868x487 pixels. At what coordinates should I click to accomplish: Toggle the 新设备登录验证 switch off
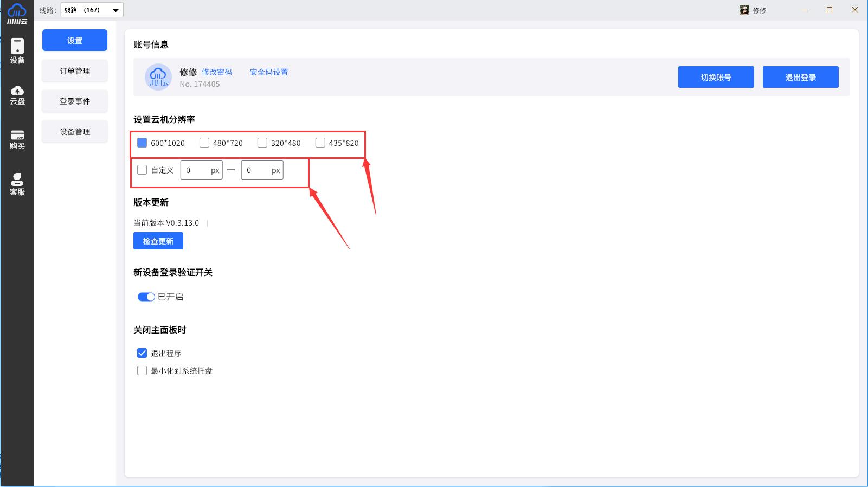[146, 297]
